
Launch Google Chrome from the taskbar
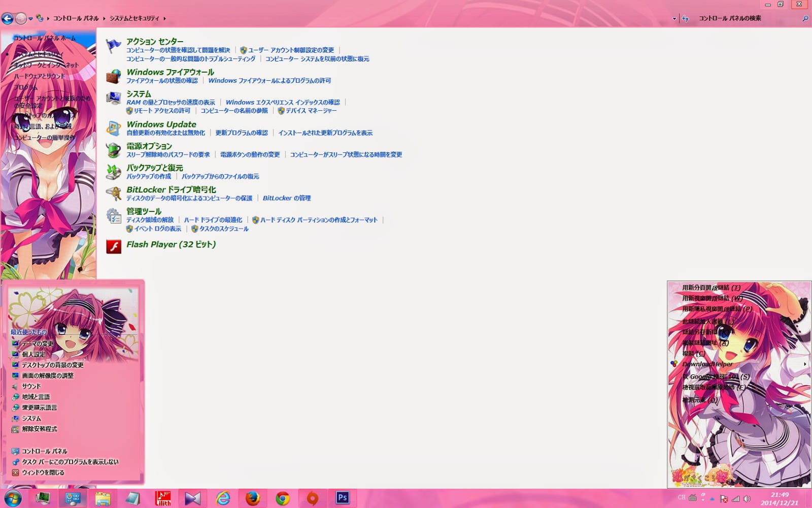(282, 498)
